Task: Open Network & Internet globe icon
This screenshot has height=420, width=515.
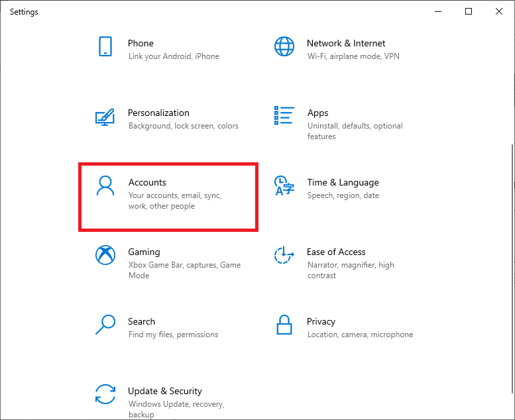Action: point(284,46)
